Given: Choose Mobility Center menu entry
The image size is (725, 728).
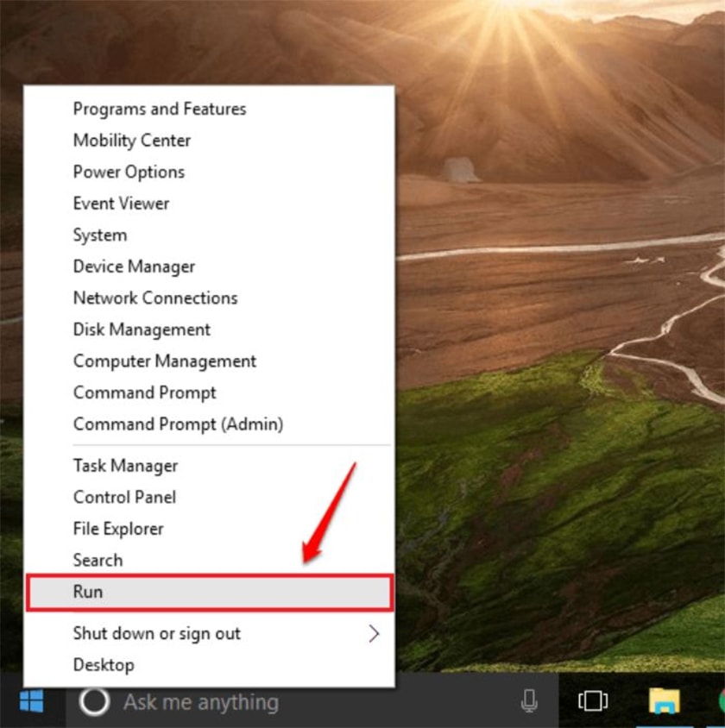Looking at the screenshot, I should click(x=132, y=141).
